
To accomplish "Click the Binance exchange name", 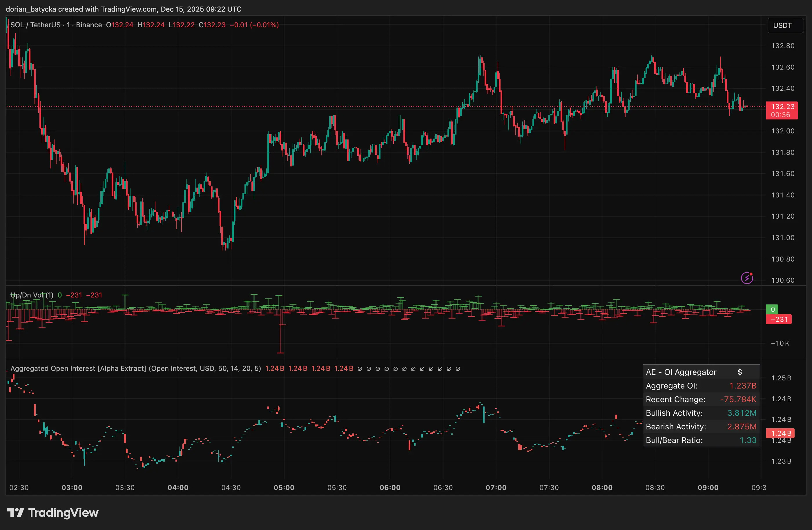I will coord(89,25).
